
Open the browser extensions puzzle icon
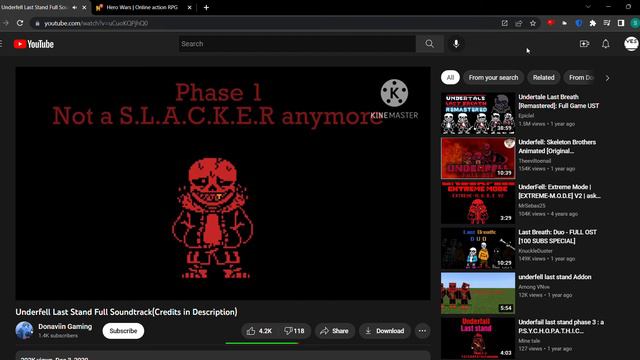tap(593, 23)
